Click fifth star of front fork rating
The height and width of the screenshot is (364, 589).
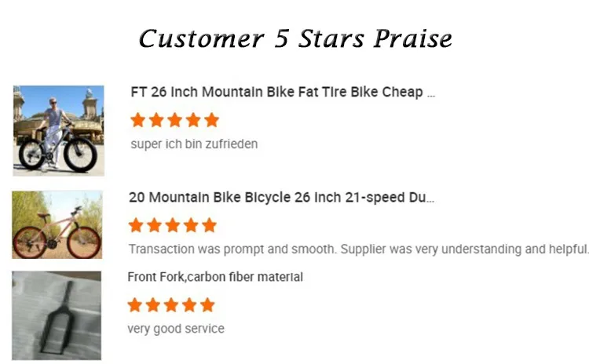pyautogui.click(x=208, y=305)
